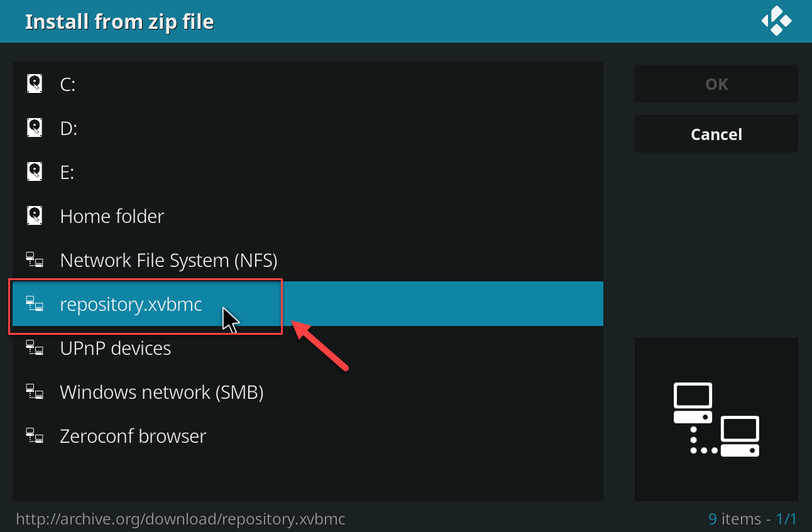The height and width of the screenshot is (532, 812).
Task: Click the E: drive disk icon
Action: [x=35, y=172]
